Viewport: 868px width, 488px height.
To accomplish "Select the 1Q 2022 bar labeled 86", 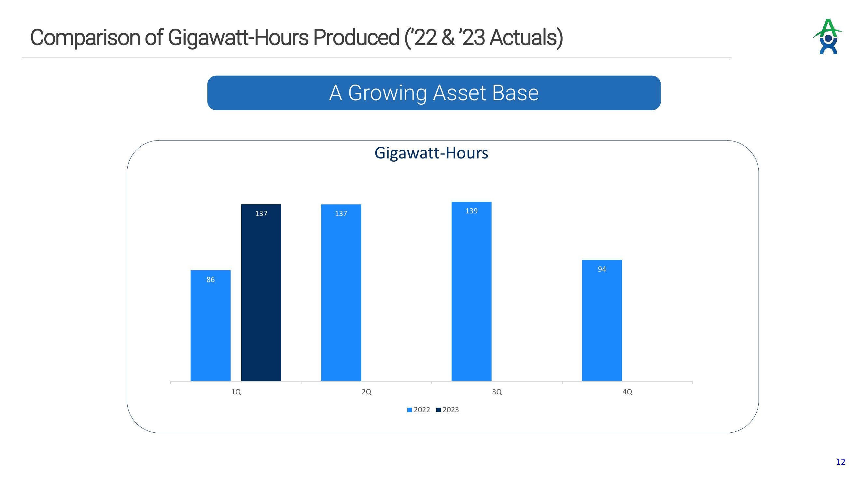I will (211, 325).
